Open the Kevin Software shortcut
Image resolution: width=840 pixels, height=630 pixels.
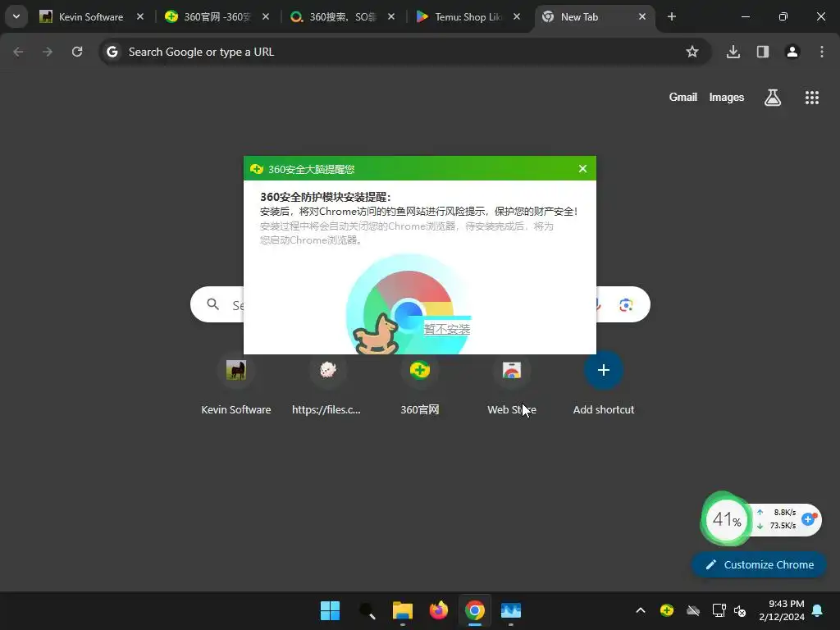point(235,384)
